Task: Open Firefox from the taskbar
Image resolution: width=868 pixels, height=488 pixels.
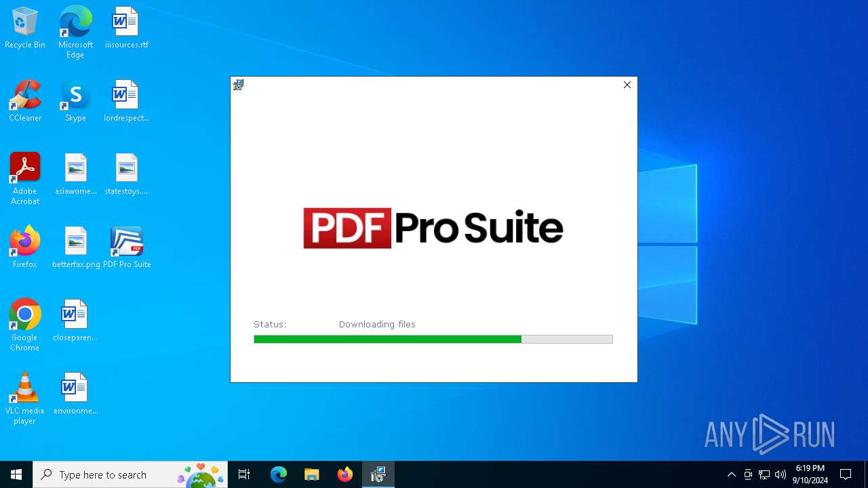Action: (345, 474)
